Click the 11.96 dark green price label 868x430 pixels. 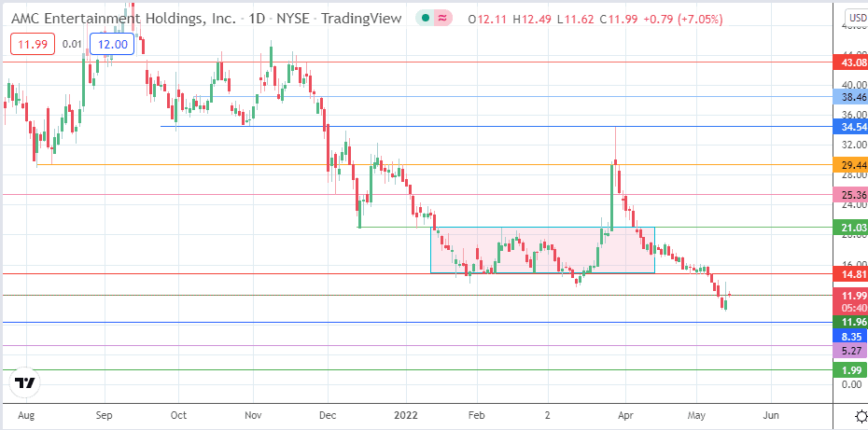(x=850, y=322)
